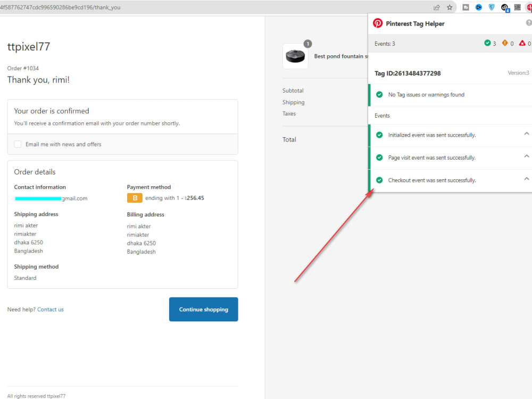The width and height of the screenshot is (532, 399).
Task: Collapse the Checkout event details
Action: coord(527,179)
